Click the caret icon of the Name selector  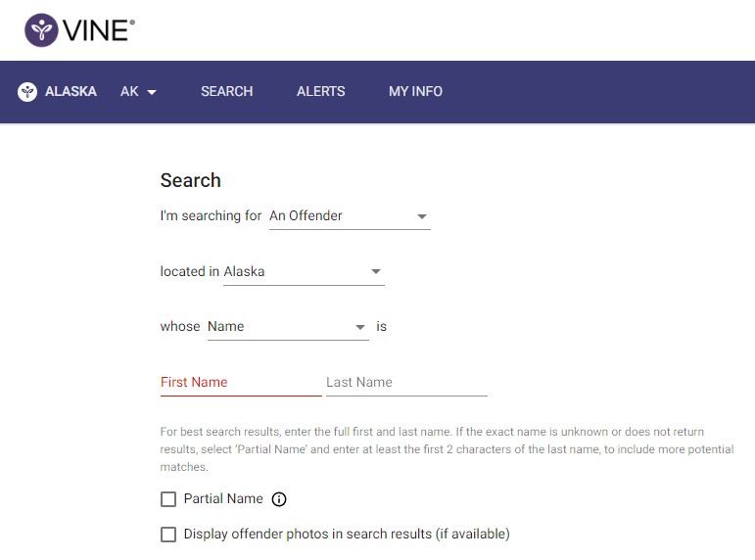tap(360, 327)
